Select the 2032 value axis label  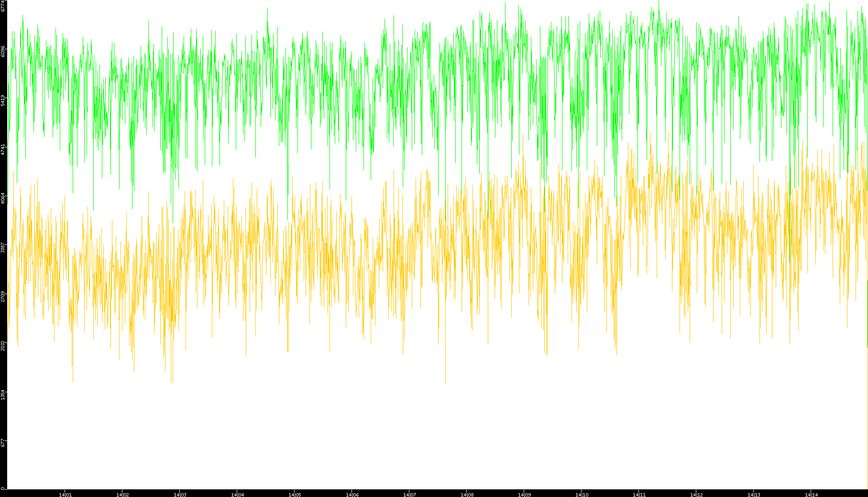[3, 345]
